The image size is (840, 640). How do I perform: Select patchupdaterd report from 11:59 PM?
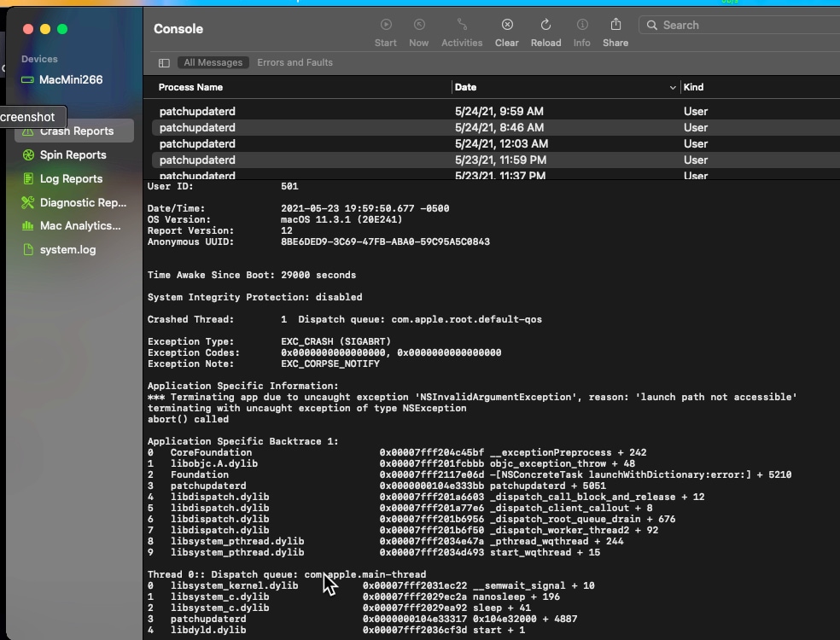coord(495,160)
